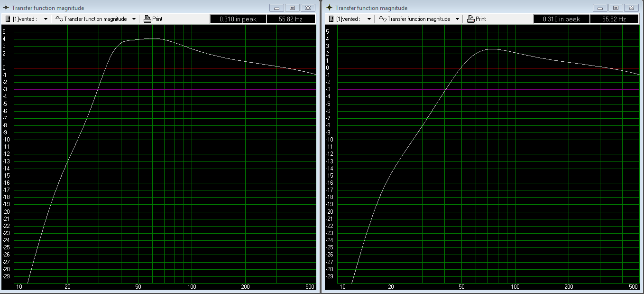Screen dimensions: 644x294
Task: Click the 200 Hz axis label in right graph
Action: point(569,287)
